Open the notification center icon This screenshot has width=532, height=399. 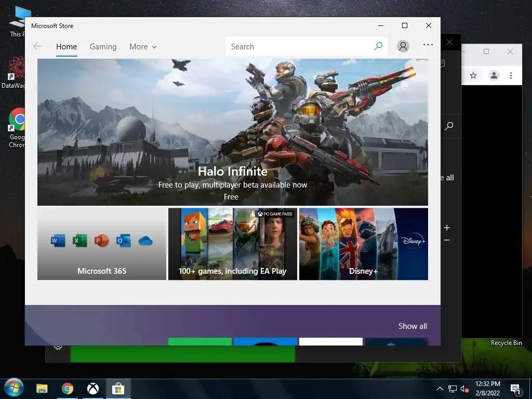tap(515, 389)
